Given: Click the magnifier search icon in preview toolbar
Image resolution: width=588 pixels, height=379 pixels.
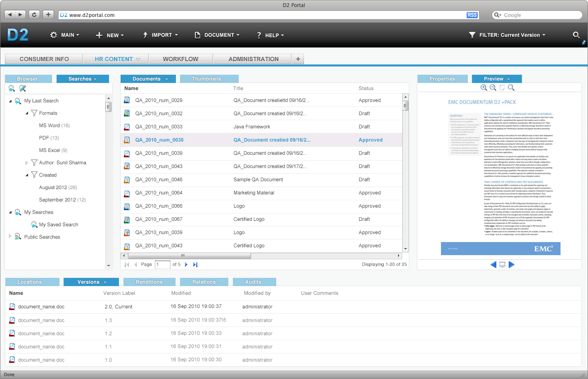Looking at the screenshot, I should [x=511, y=88].
